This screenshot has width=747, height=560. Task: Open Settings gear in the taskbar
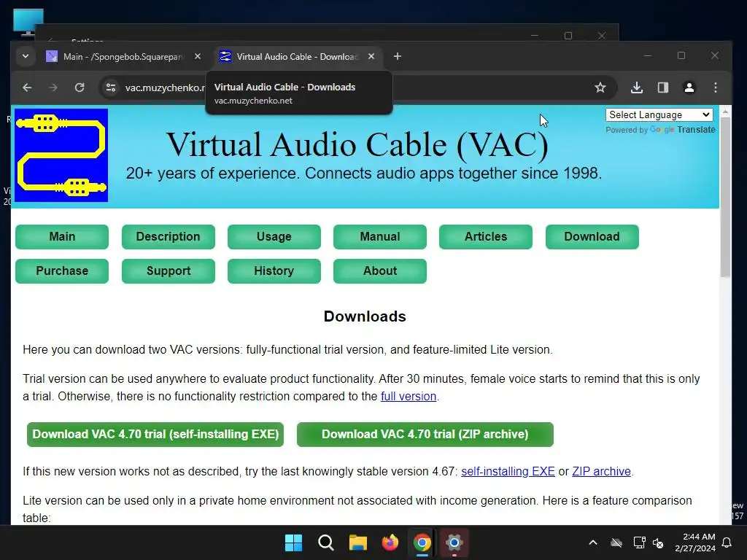[454, 542]
